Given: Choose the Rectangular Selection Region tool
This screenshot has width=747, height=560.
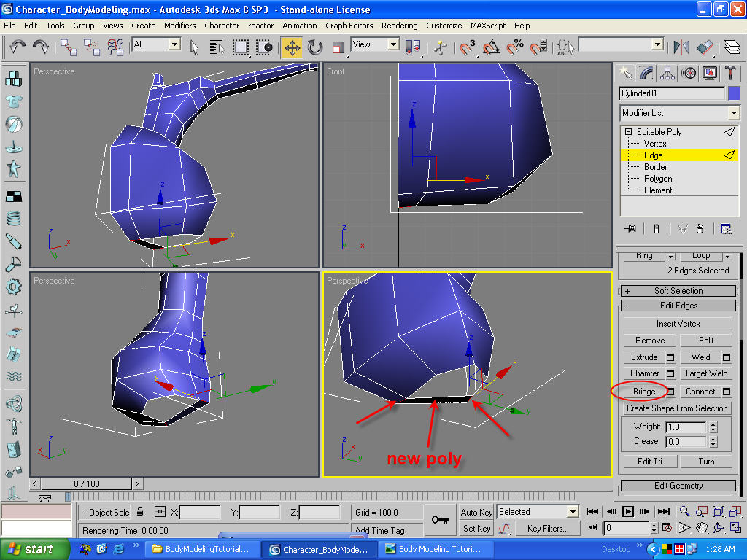Looking at the screenshot, I should (x=240, y=47).
